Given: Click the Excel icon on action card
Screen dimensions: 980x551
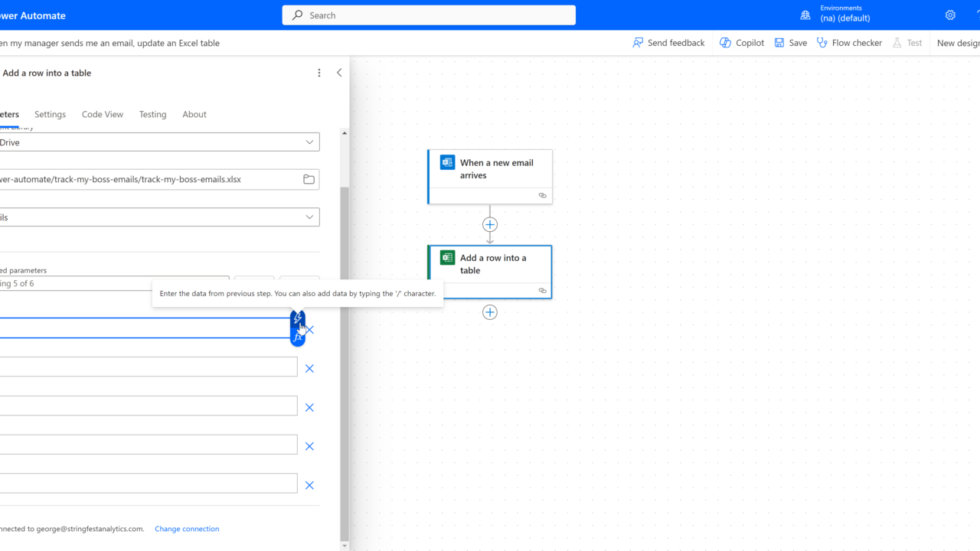Looking at the screenshot, I should [447, 258].
